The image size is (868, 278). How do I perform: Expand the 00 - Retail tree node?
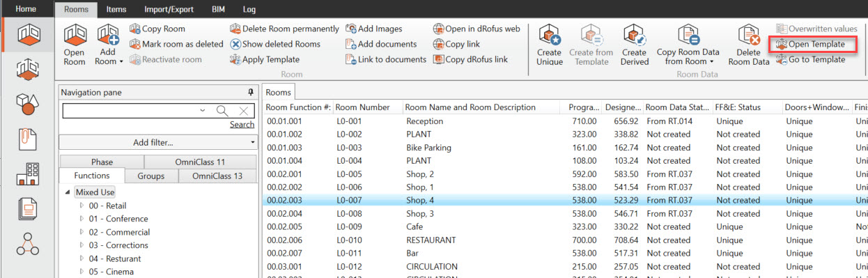tap(82, 206)
